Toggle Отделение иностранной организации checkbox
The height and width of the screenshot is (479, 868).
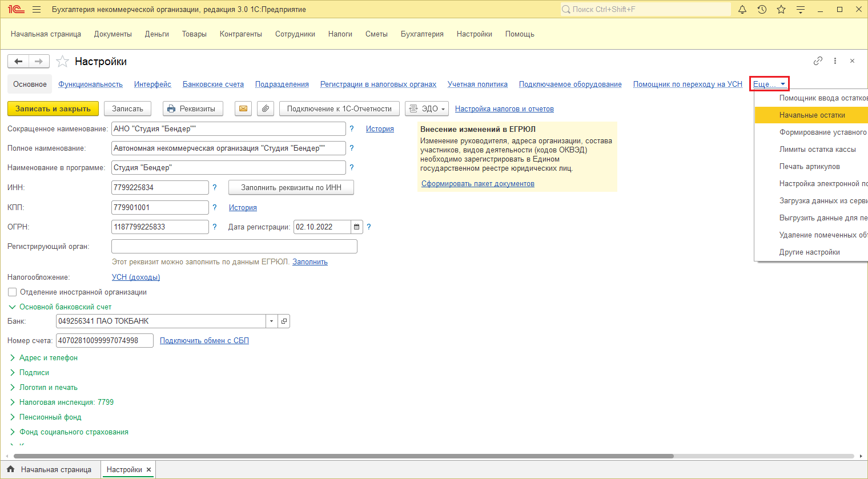[x=12, y=292]
